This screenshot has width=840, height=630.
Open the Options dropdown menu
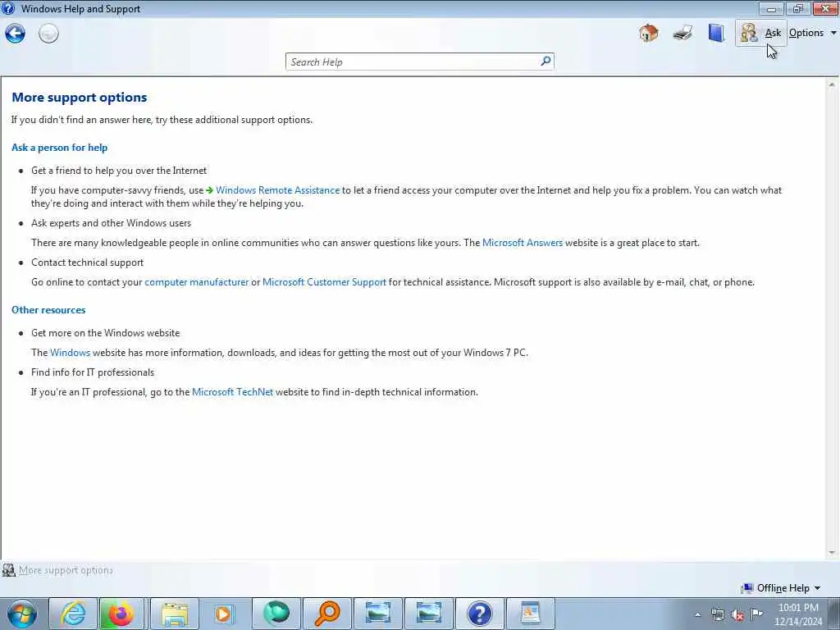click(813, 33)
